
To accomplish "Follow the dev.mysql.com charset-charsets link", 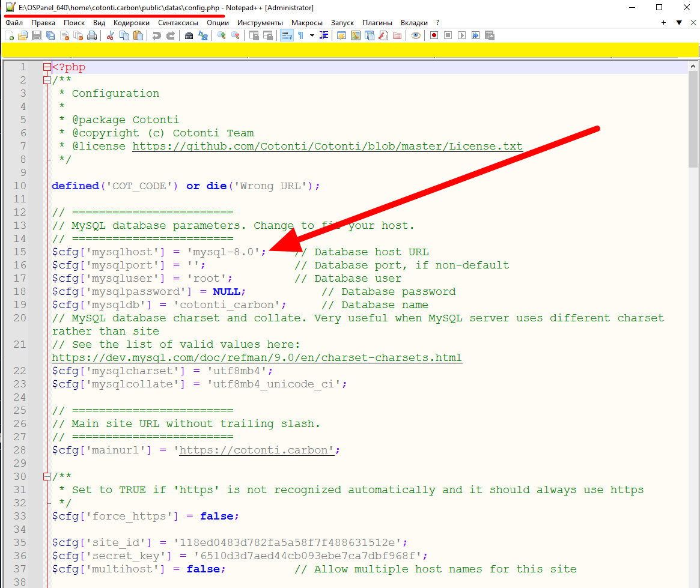I will pos(257,358).
